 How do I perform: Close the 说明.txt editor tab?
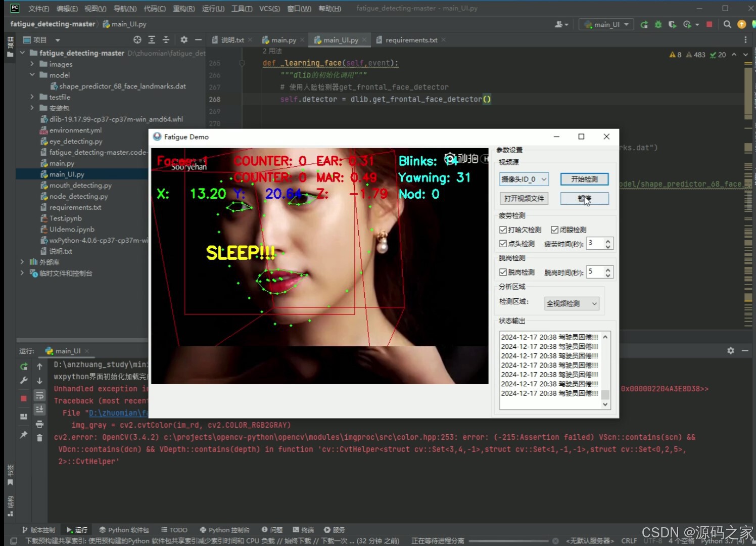250,40
